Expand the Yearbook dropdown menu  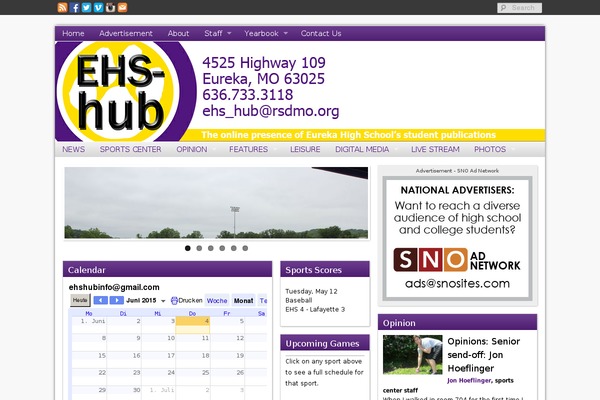point(266,33)
